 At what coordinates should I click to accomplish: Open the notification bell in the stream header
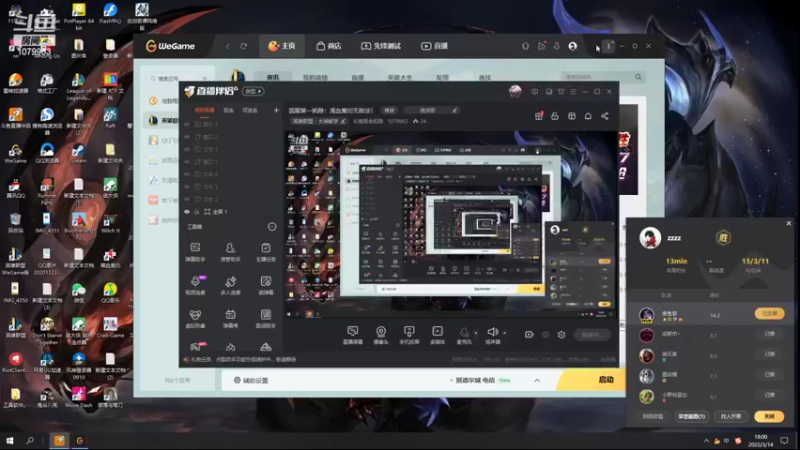point(588,116)
